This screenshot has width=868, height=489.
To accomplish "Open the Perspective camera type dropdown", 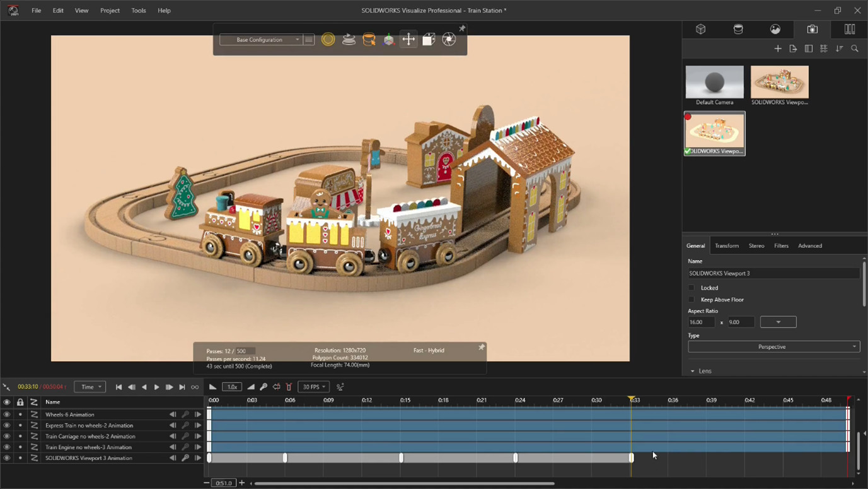I will [x=773, y=346].
